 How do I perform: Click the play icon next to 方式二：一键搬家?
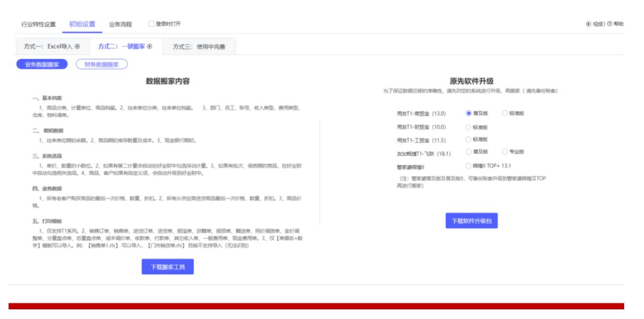point(149,46)
